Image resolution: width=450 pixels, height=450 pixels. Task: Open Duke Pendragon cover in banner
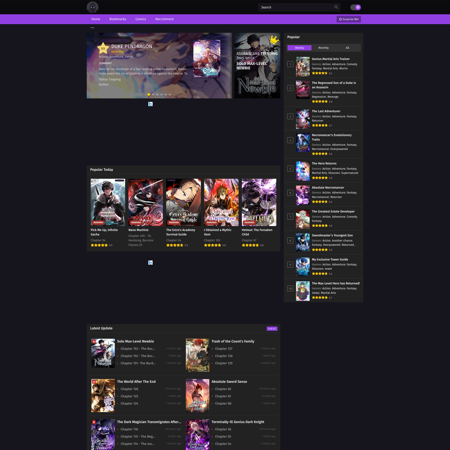point(207,58)
